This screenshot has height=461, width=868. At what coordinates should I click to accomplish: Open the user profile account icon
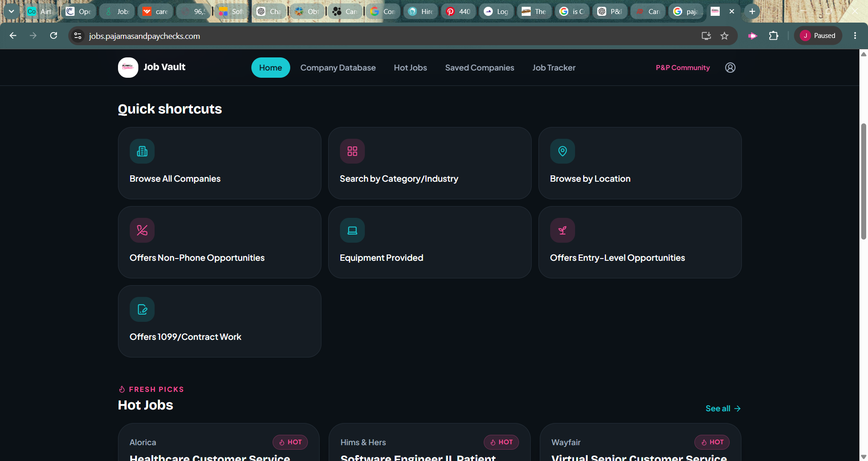tap(730, 67)
